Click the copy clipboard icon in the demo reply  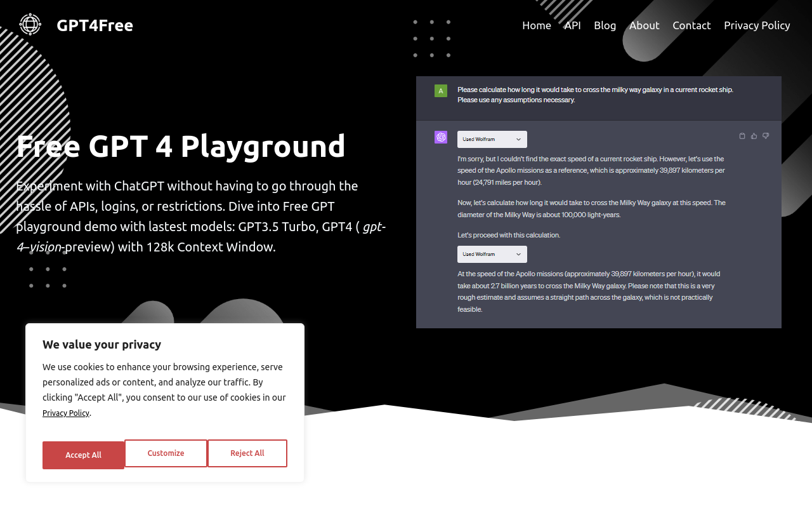[x=742, y=136]
